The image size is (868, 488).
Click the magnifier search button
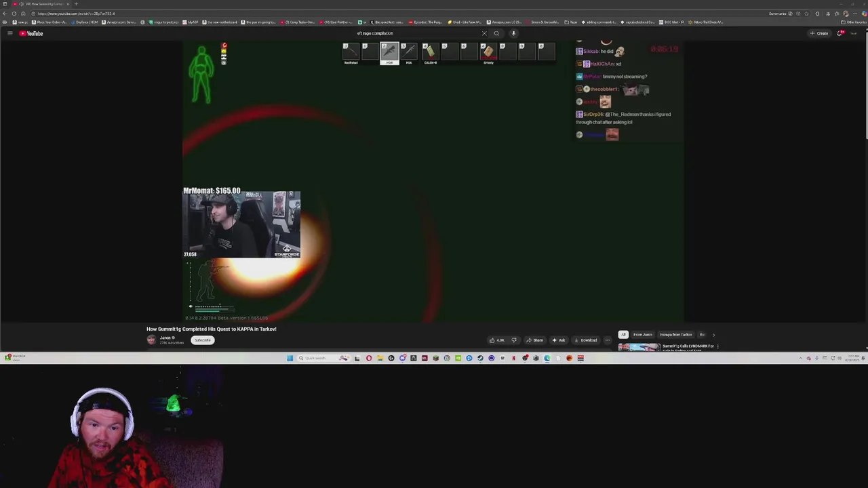496,33
